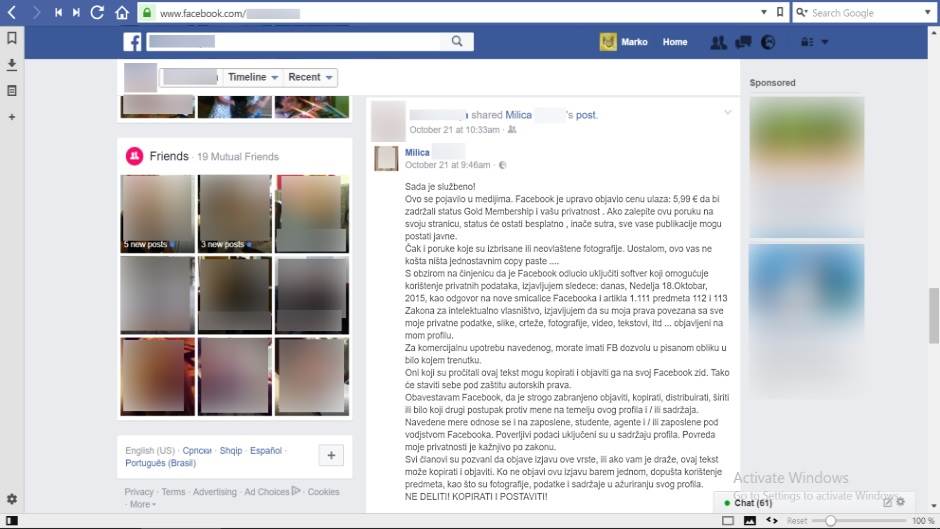
Task: Click the browser reload button
Action: [x=97, y=13]
